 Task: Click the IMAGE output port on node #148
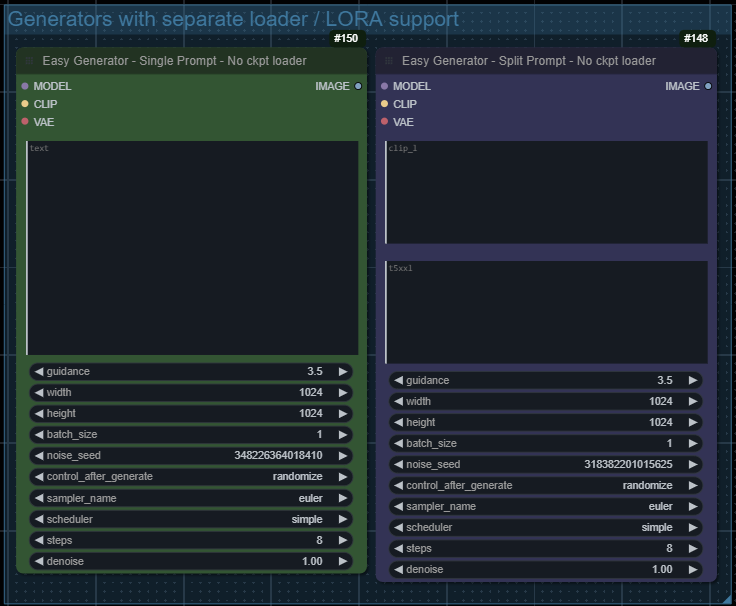(708, 86)
